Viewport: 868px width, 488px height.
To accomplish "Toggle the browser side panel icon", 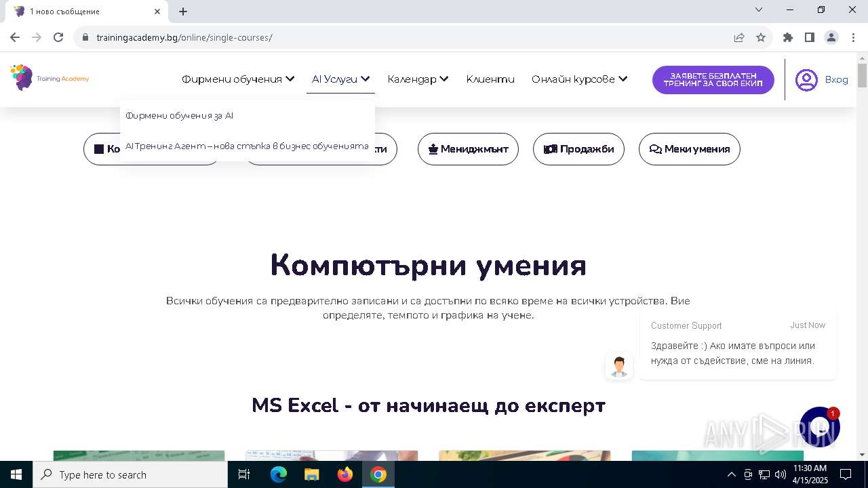I will point(810,37).
